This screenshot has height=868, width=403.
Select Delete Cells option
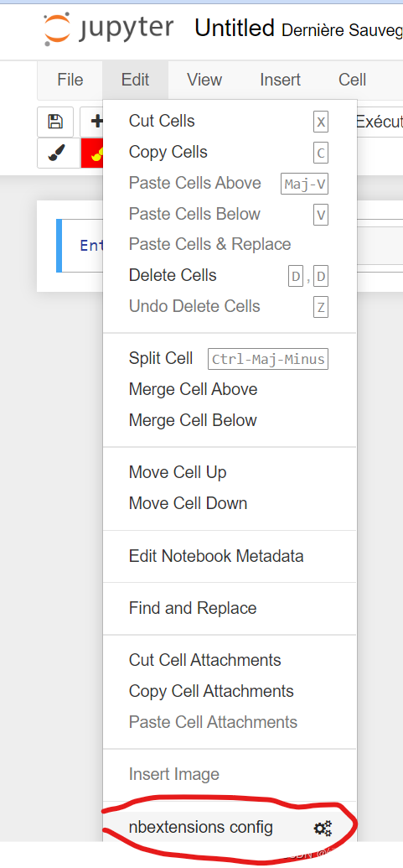230,275
